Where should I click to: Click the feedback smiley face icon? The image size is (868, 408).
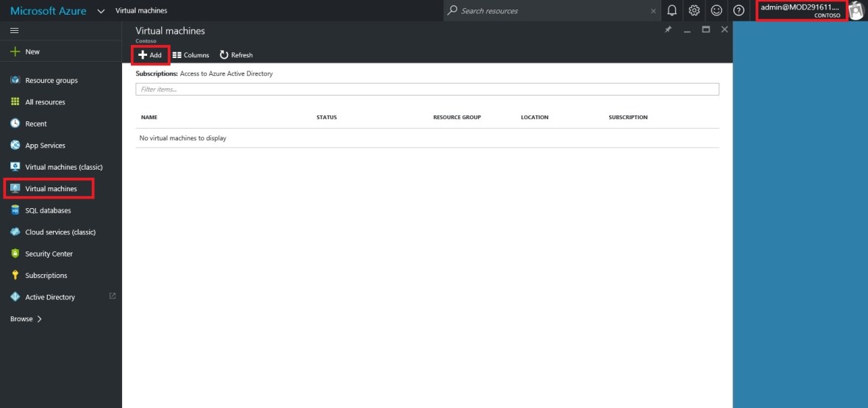tap(716, 10)
